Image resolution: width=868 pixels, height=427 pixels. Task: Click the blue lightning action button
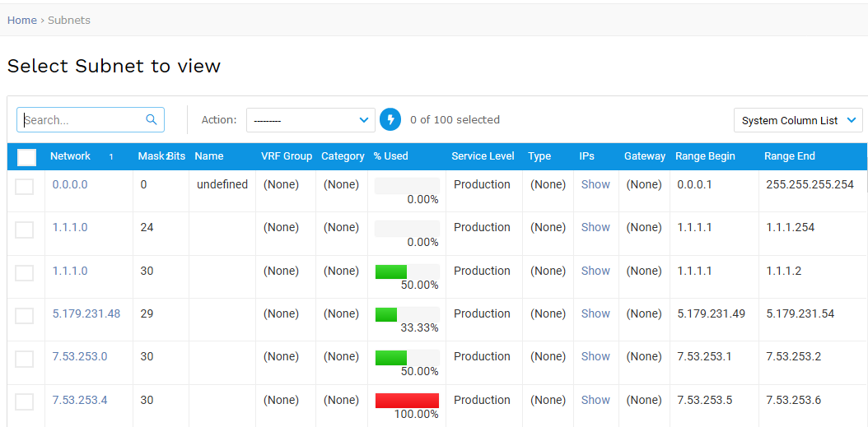pos(390,119)
